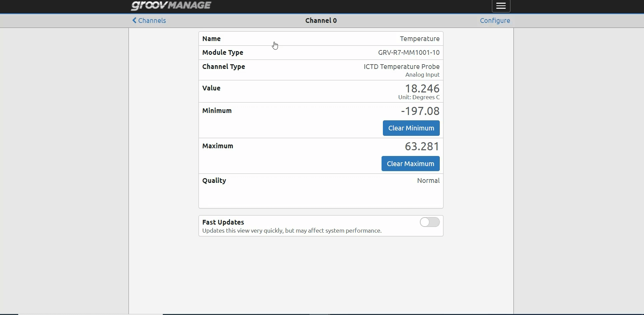
Task: Select the Temperature name value
Action: [x=420, y=39]
